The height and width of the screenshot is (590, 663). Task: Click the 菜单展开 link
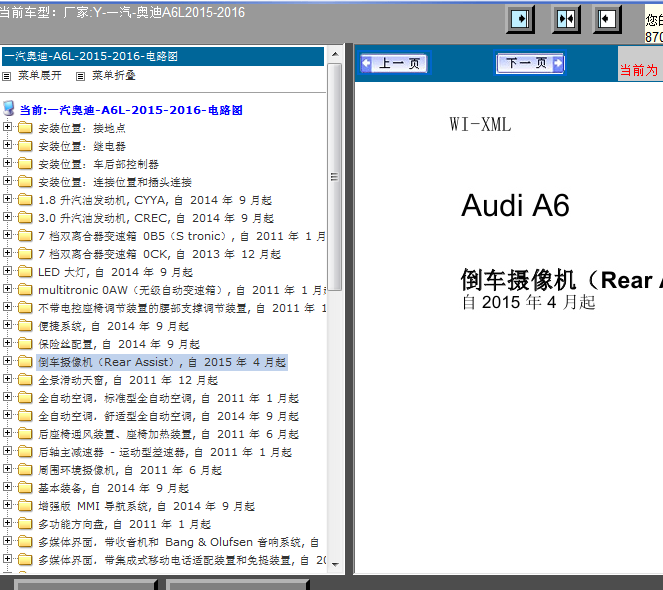40,76
